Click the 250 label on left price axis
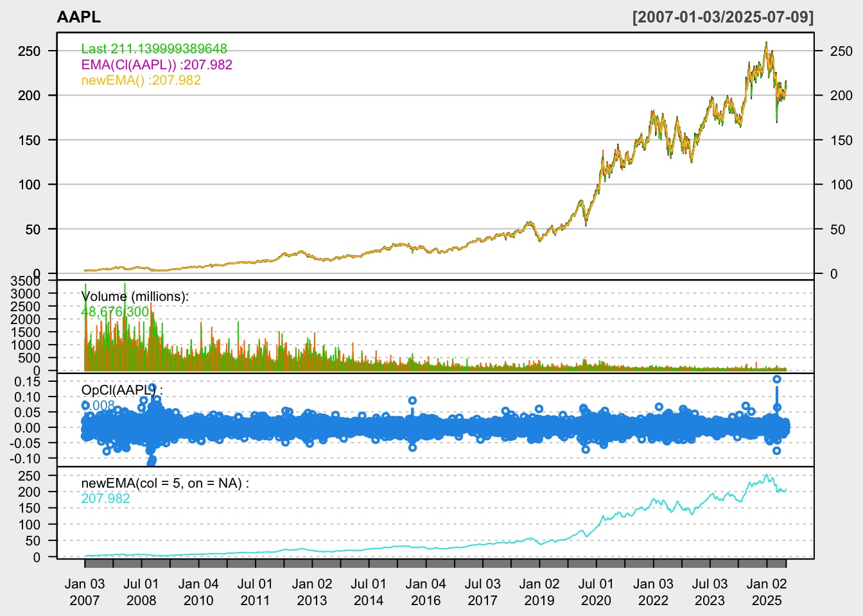This screenshot has height=616, width=863. (x=29, y=51)
